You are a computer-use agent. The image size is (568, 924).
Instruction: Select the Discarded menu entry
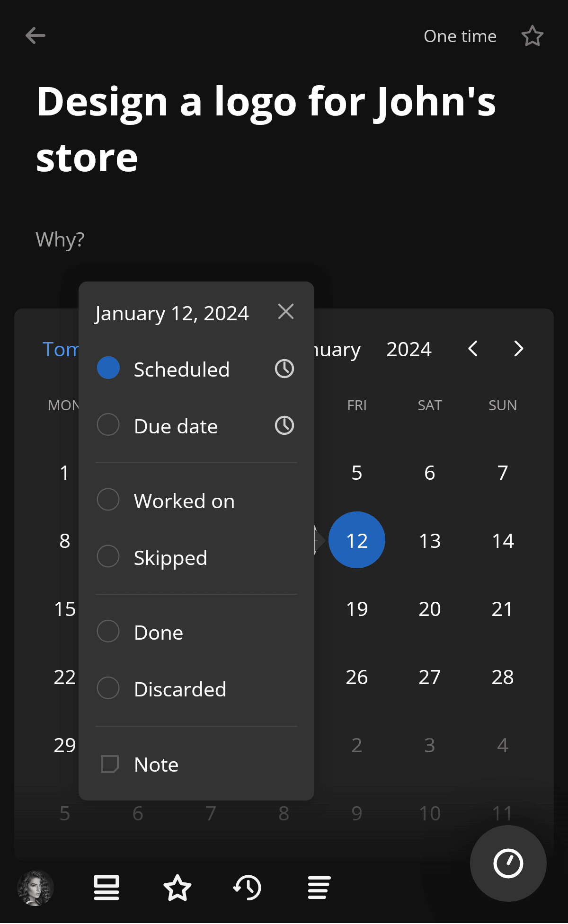click(x=179, y=689)
